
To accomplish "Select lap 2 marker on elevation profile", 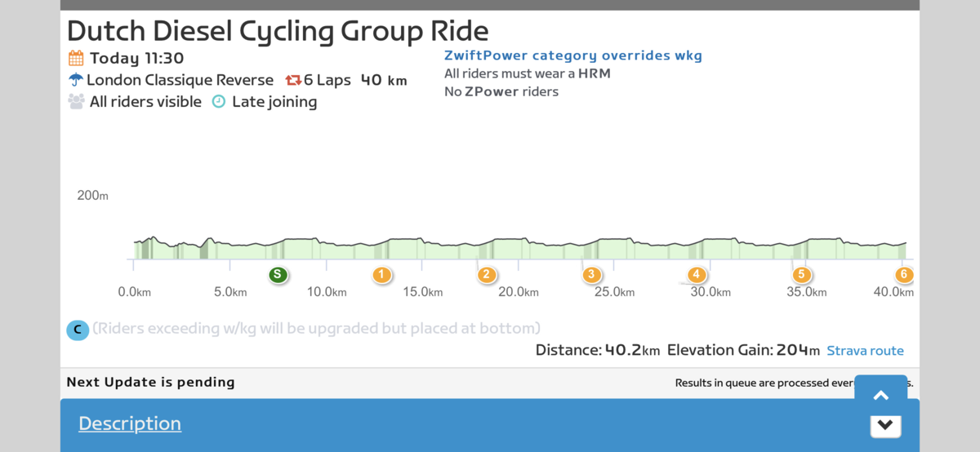I will (487, 275).
